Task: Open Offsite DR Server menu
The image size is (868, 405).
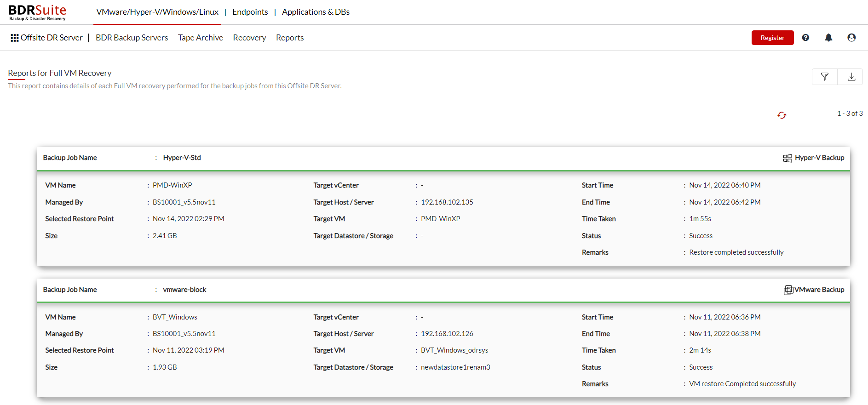Action: (x=52, y=38)
